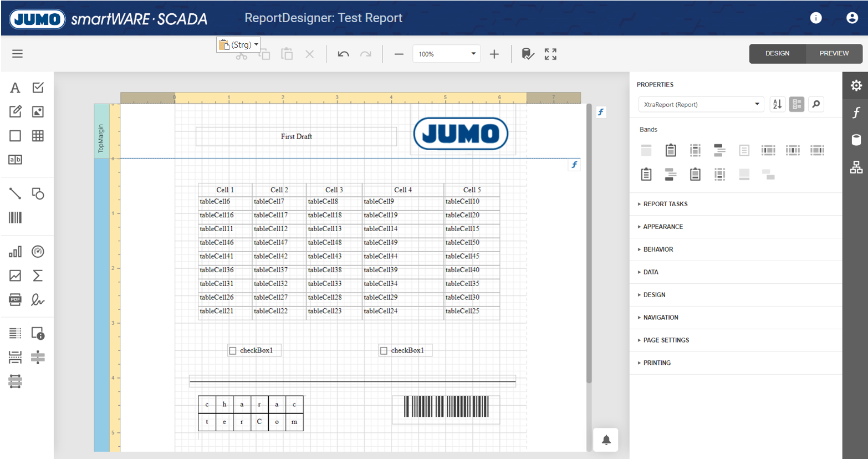The height and width of the screenshot is (459, 868).
Task: Select the PDF content control
Action: coord(15,300)
